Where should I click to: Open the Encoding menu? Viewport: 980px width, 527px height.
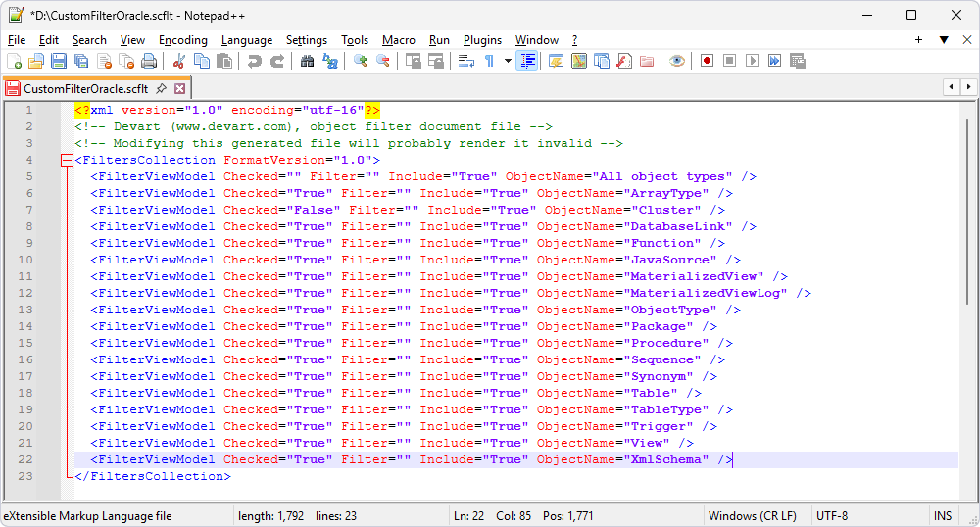coord(183,40)
